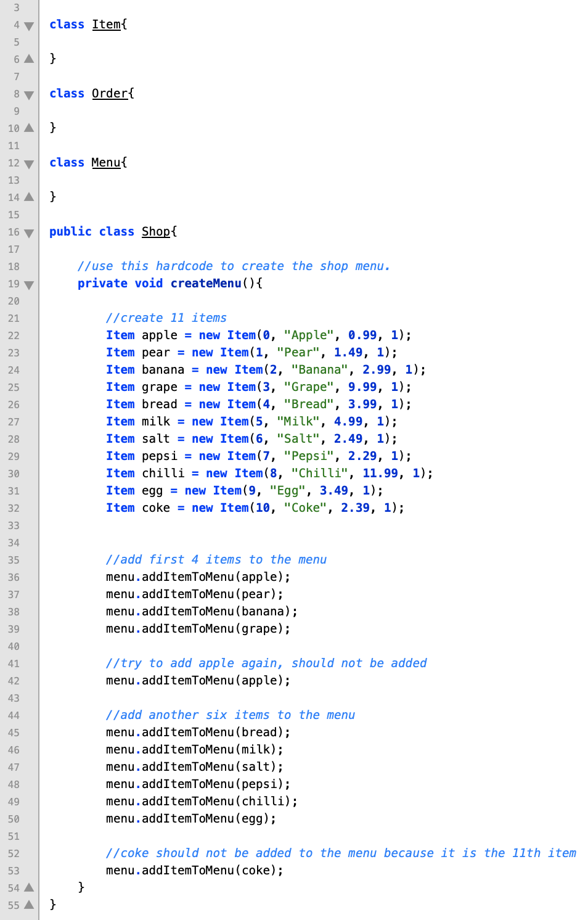Click the upward fold arrow on line 10
This screenshot has width=588, height=920.
click(x=28, y=129)
